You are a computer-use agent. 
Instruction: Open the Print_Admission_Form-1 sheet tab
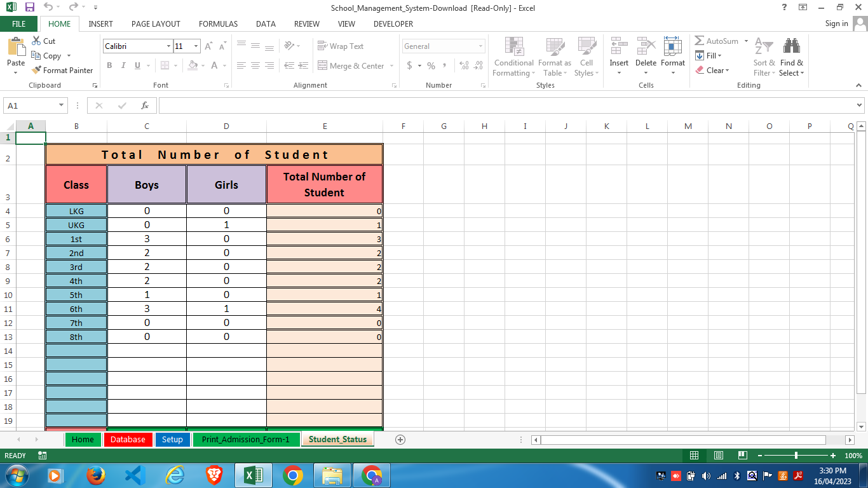246,440
